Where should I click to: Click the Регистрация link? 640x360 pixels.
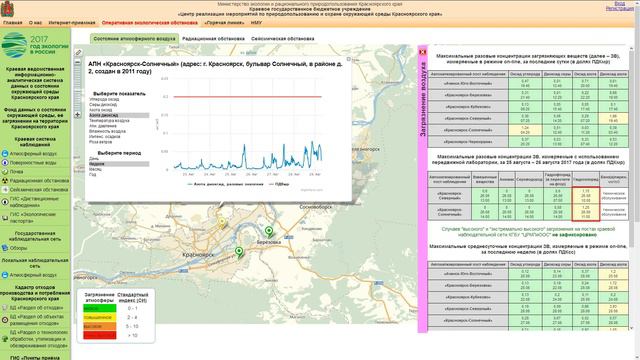click(x=620, y=9)
